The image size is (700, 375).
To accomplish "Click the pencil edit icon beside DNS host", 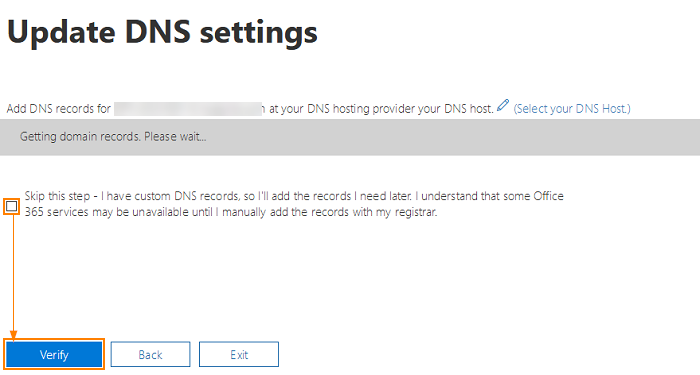I will 503,106.
